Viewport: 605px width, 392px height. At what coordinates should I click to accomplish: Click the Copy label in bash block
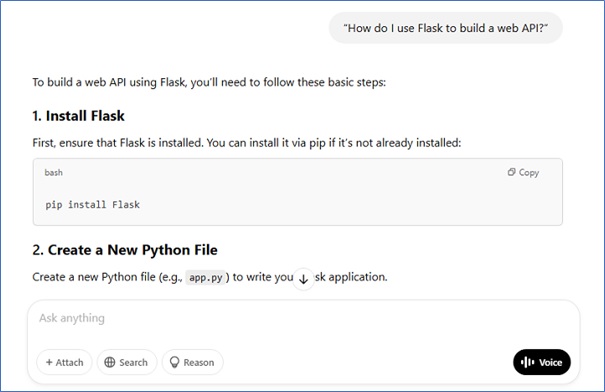pyautogui.click(x=529, y=172)
